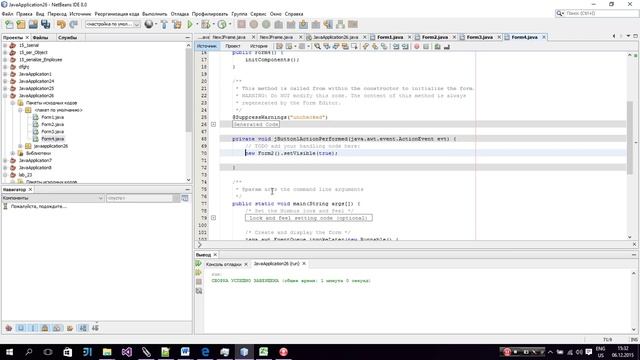Viewport: 640px width, 360px height.
Task: Select Form1.java in the project tree
Action: (x=53, y=117)
